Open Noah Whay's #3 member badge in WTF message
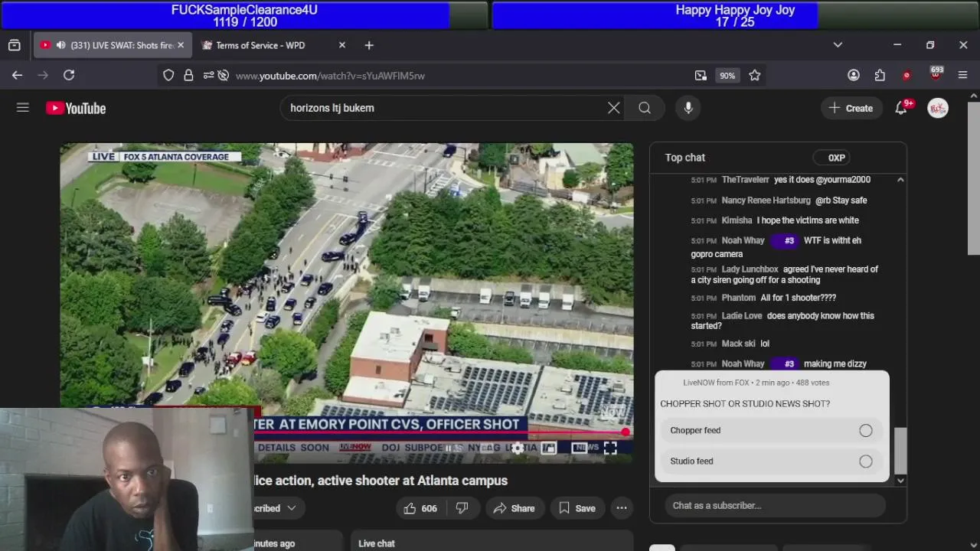Screen dimensions: 980x551 coord(784,240)
